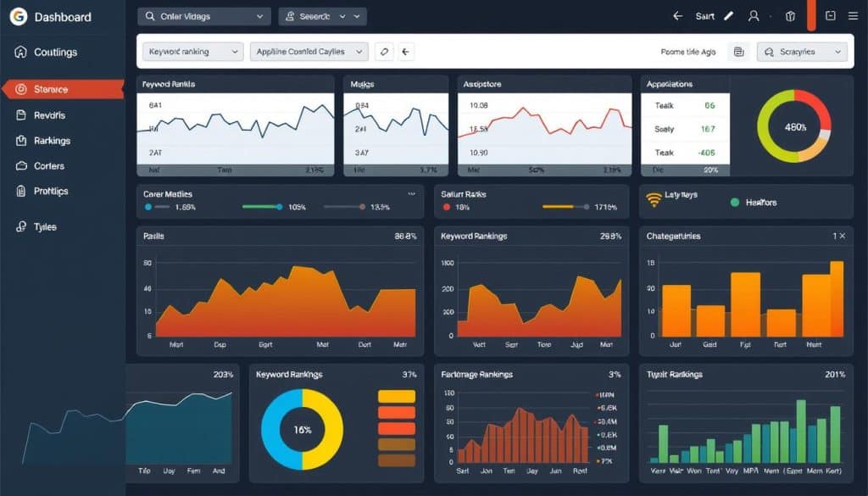This screenshot has width=868, height=496.
Task: Adjust the green 10% slider
Action: tap(263, 207)
